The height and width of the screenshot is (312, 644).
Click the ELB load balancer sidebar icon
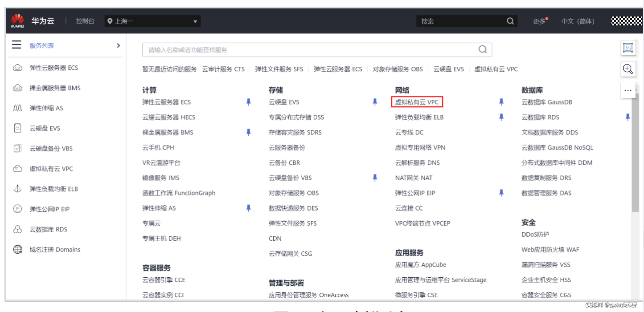(x=17, y=189)
